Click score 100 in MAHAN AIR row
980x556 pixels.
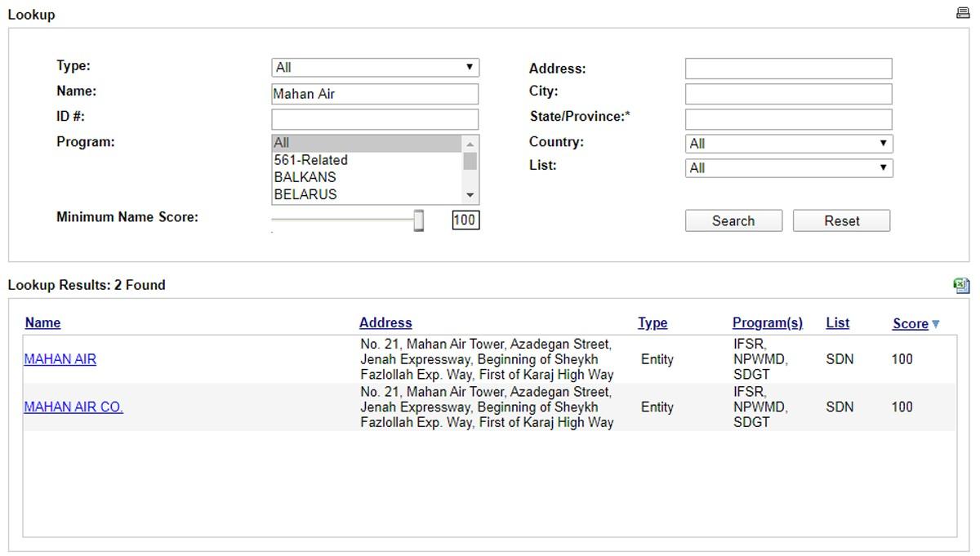click(902, 359)
